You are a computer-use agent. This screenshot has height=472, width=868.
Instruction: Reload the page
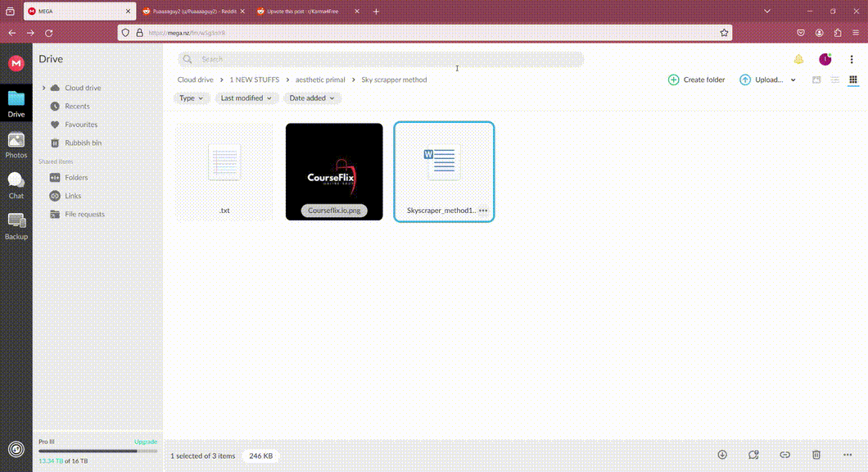click(x=48, y=34)
